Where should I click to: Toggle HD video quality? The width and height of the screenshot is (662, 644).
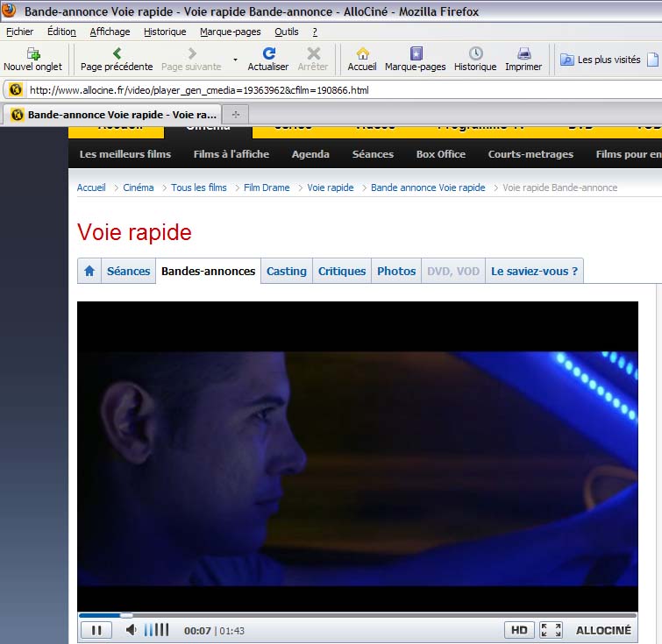pos(519,630)
